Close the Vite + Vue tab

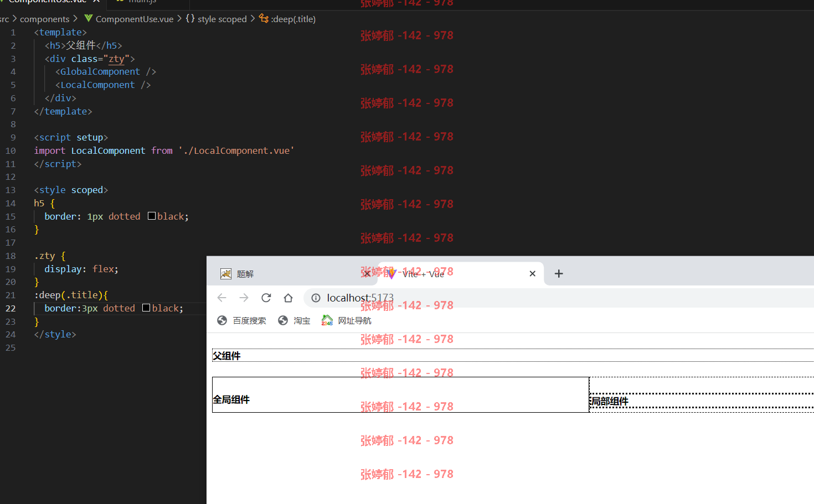(x=532, y=273)
